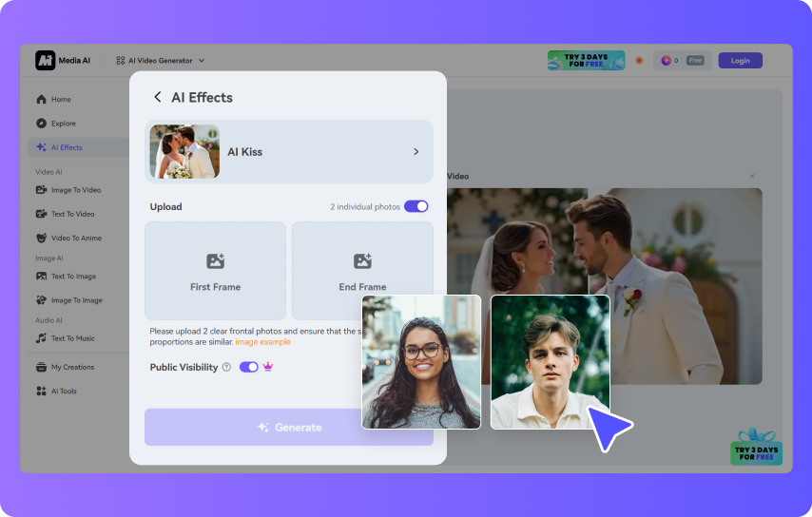Viewport: 812px width, 517px height.
Task: Select Image To Video tool
Action: [x=75, y=190]
